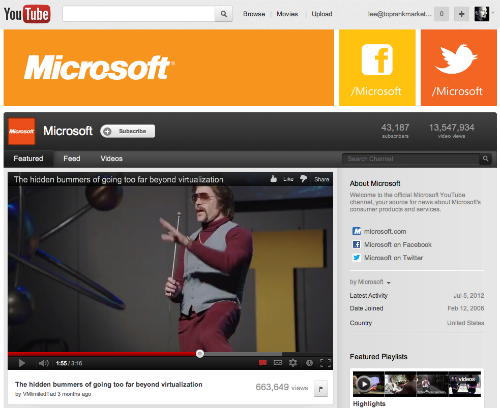Open the Highlights playlist title
The height and width of the screenshot is (408, 500).
point(369,404)
